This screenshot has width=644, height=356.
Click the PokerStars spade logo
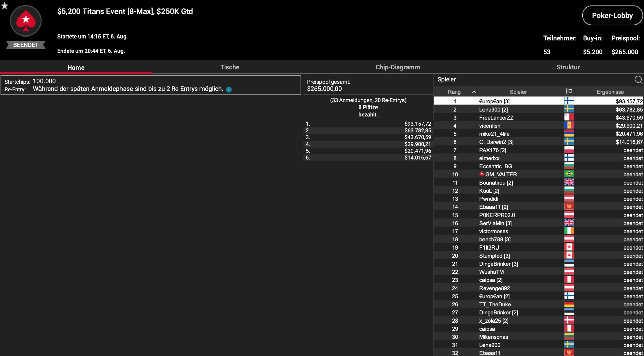[x=26, y=21]
